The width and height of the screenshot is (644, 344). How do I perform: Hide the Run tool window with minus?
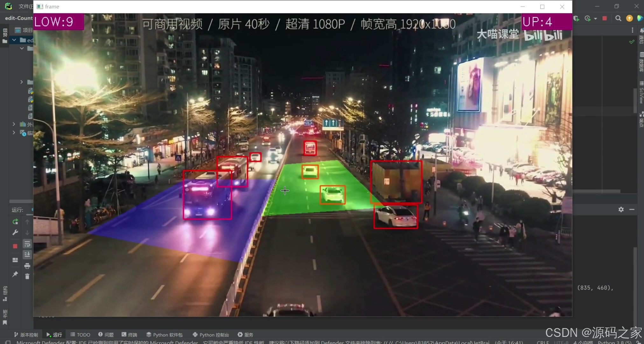632,209
